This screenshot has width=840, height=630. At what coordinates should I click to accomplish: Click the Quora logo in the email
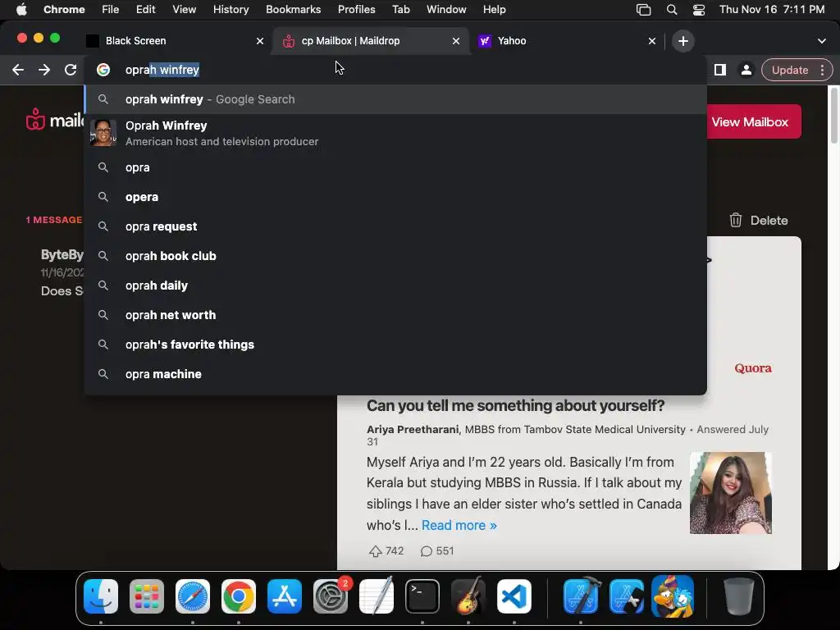coord(753,368)
